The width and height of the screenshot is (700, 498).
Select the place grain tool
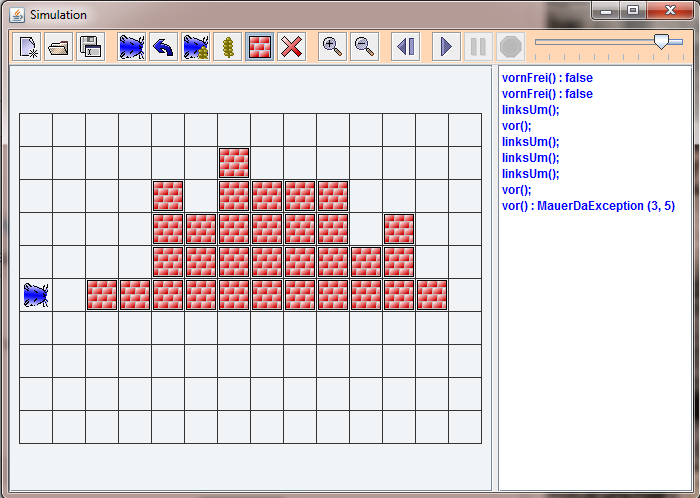tap(228, 46)
